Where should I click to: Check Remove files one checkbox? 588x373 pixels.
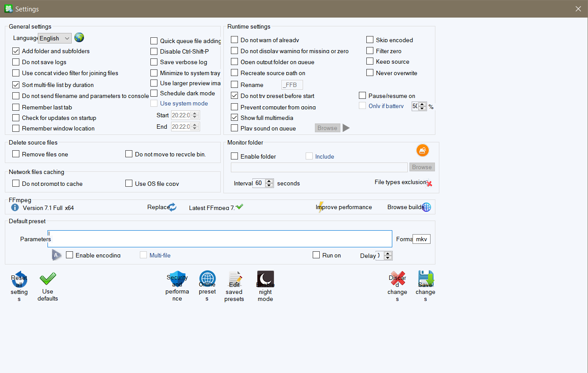(16, 154)
